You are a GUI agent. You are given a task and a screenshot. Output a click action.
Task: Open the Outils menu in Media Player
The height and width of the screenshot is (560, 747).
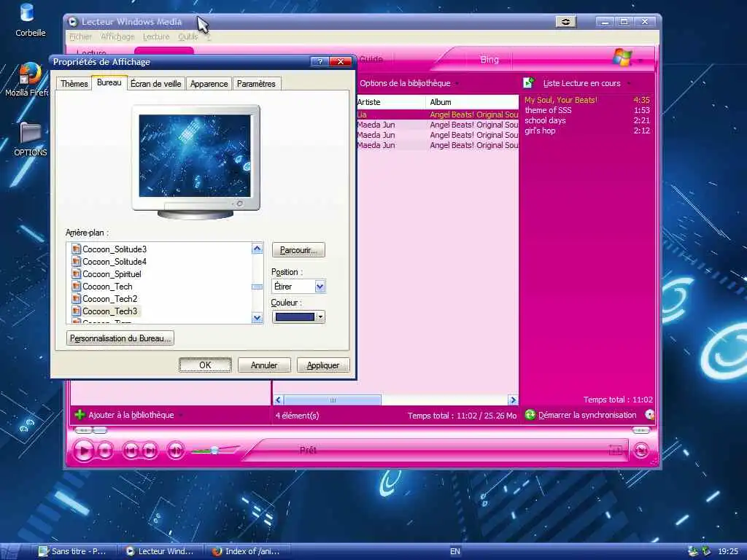pyautogui.click(x=187, y=36)
